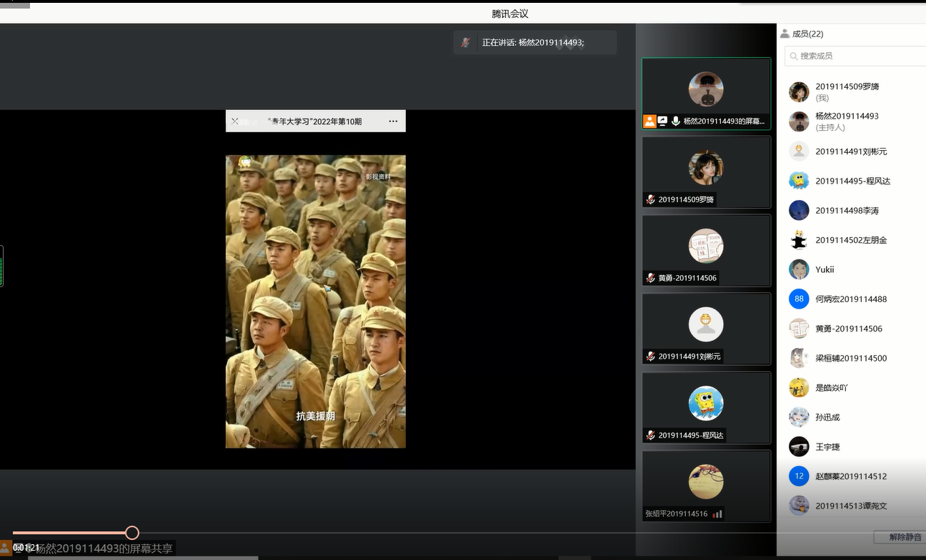Click the microphone icon on 杨然's tile

[675, 121]
